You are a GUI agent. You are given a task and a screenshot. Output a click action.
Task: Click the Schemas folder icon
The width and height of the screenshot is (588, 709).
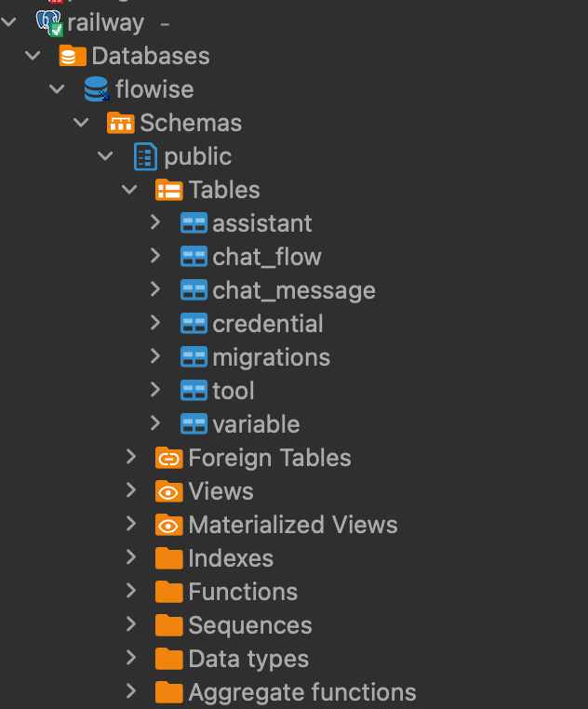(121, 123)
